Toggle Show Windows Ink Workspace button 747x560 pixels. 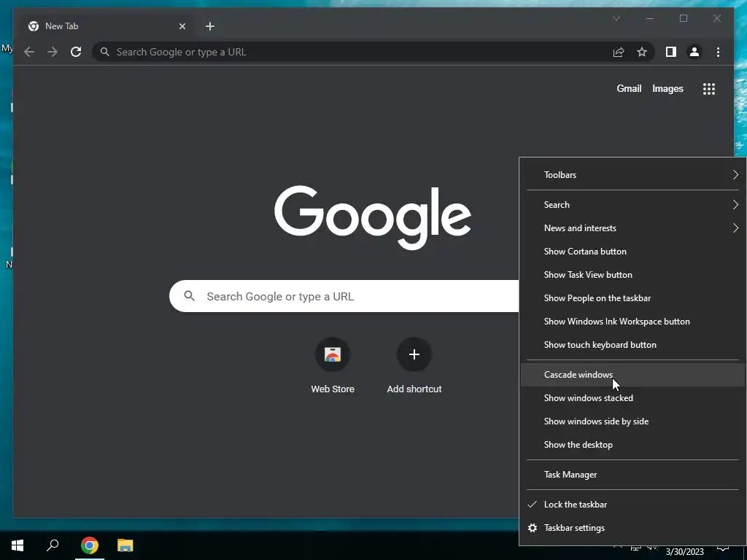click(x=632, y=322)
